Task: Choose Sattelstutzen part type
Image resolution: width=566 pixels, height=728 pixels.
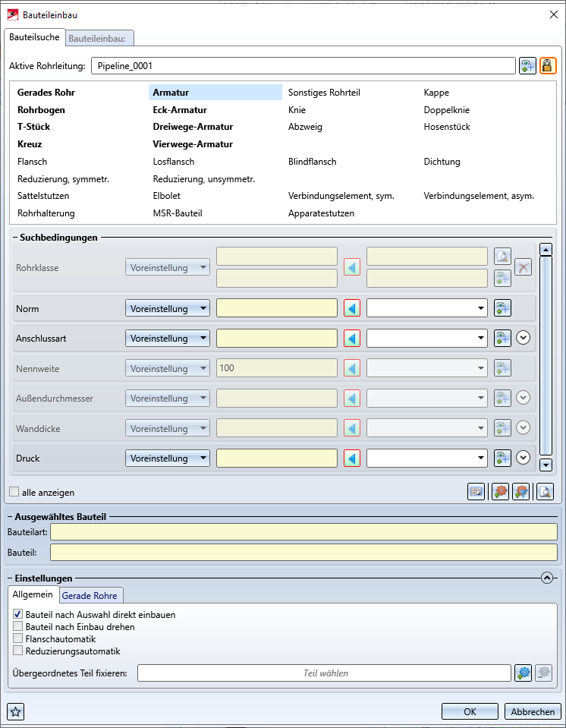Action: [x=43, y=196]
